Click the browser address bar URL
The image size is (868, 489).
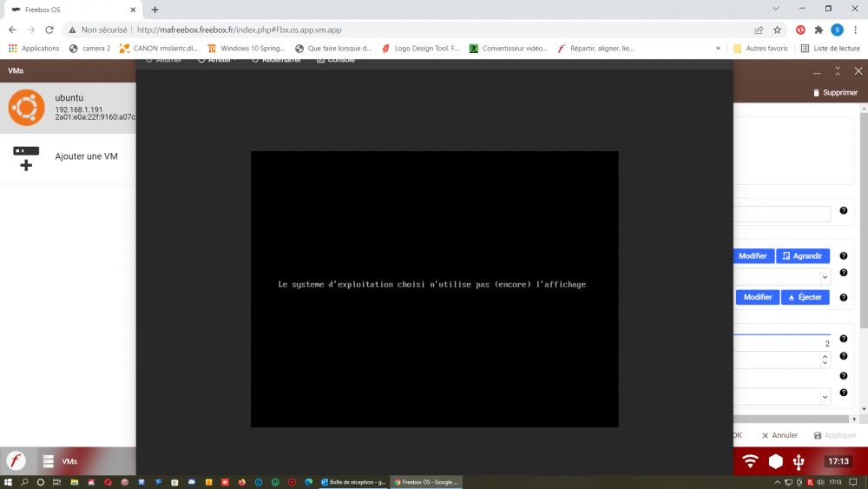(239, 30)
